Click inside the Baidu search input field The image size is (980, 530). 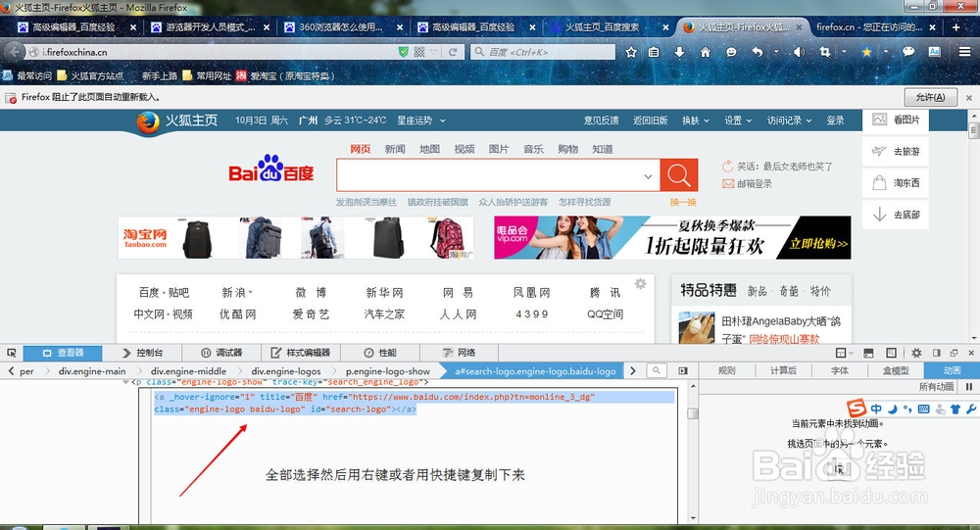[x=487, y=175]
